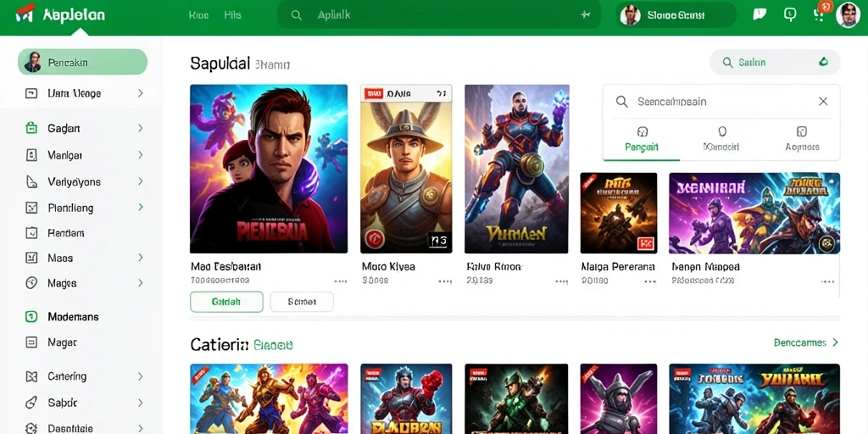Click the sparkle icon in top search bar
This screenshot has height=434, width=868.
[x=585, y=15]
